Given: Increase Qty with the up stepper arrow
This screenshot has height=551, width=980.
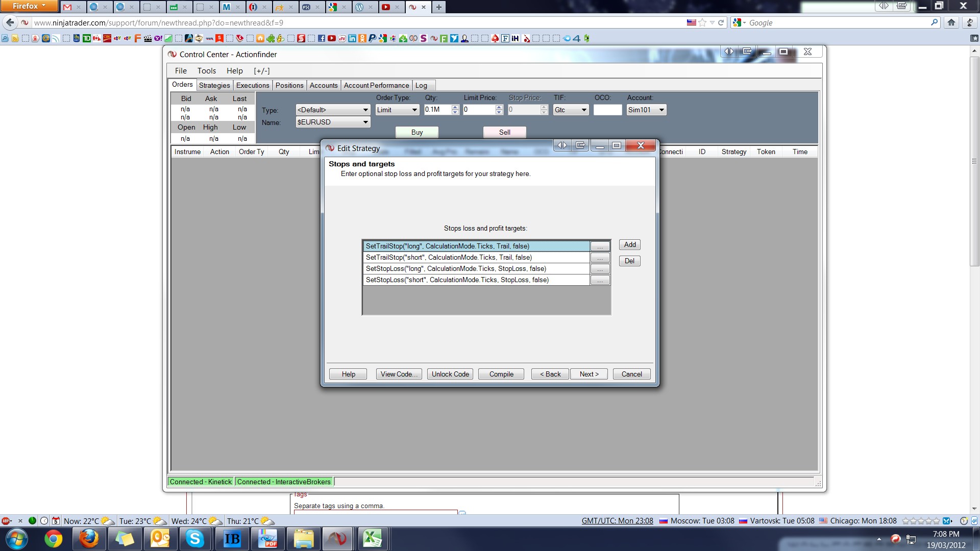Looking at the screenshot, I should point(455,107).
